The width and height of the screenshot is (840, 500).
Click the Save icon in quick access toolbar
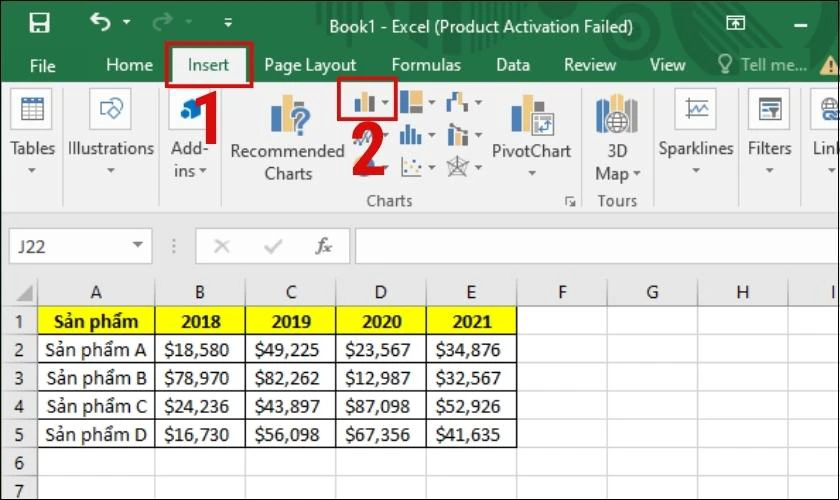click(x=39, y=23)
